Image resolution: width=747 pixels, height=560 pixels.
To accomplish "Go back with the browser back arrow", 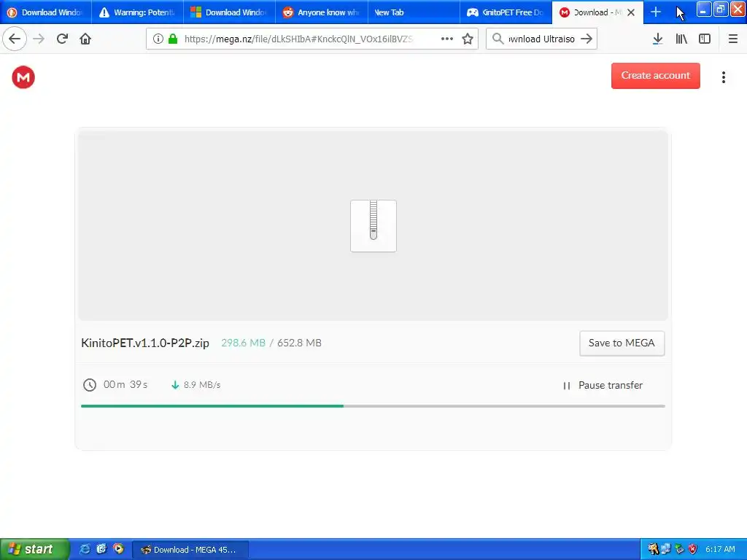I will (15, 39).
